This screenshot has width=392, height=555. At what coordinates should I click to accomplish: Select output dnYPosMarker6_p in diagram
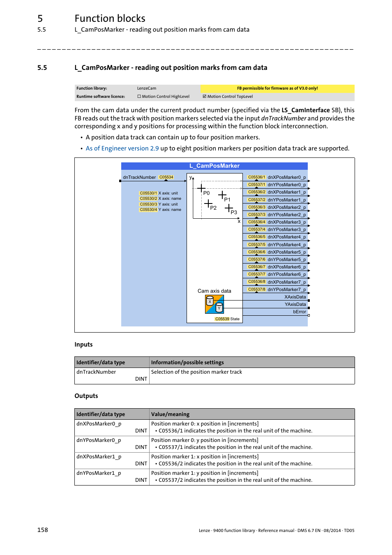click(x=287, y=275)
